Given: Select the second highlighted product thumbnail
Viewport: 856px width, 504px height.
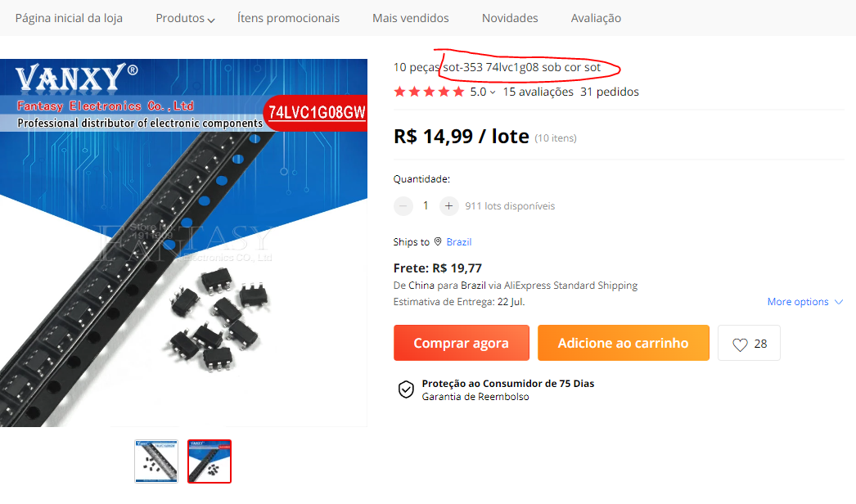Looking at the screenshot, I should point(209,461).
